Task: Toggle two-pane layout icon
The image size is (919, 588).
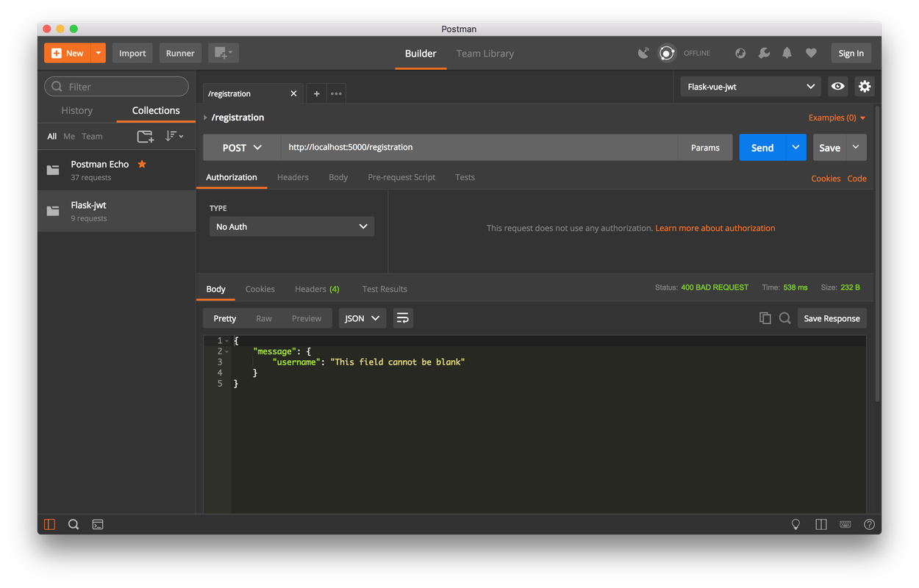Action: (821, 524)
